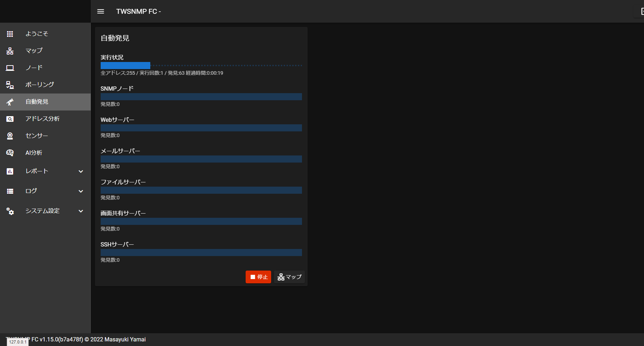Screen dimensions: 644x346
Task: Click the AI Analysis brain icon
Action: (x=10, y=153)
